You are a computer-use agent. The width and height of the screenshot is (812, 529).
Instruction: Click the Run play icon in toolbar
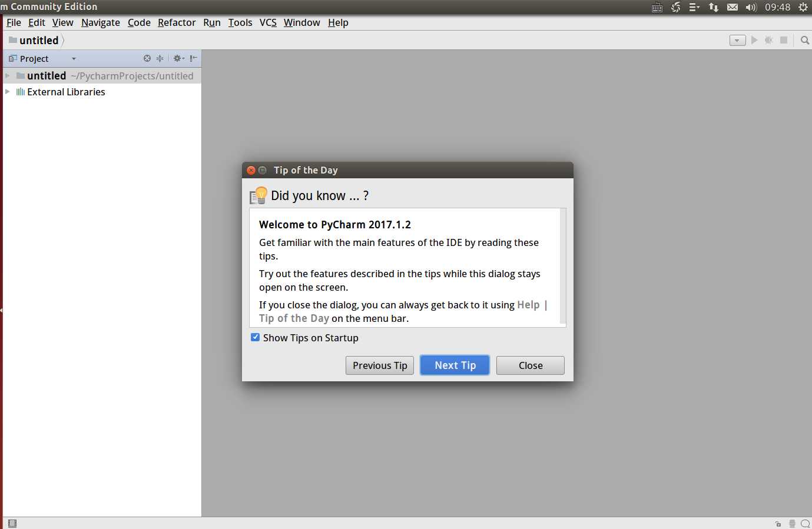pos(754,40)
